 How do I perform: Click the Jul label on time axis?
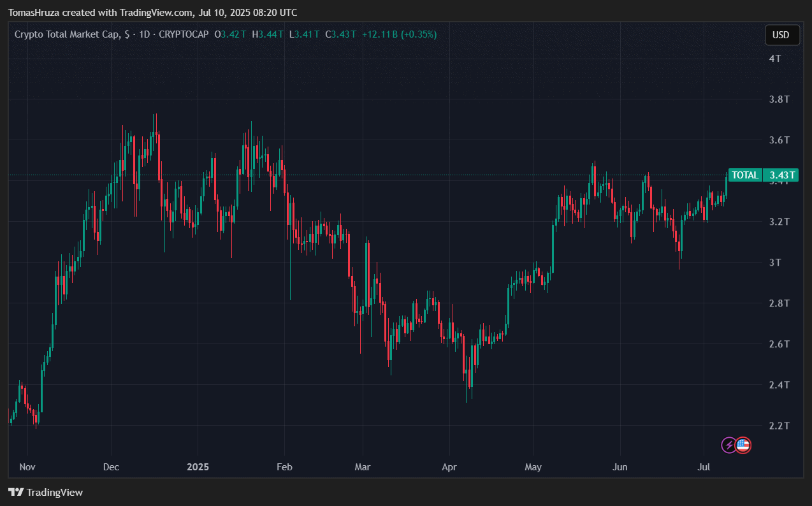704,467
